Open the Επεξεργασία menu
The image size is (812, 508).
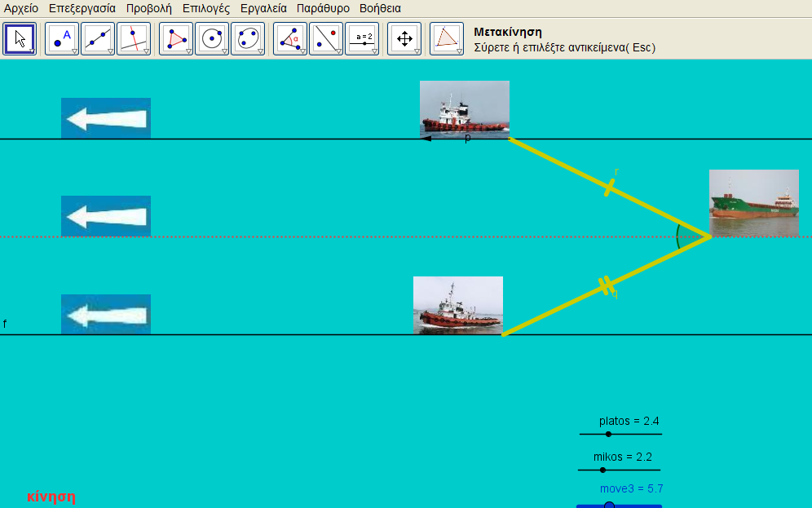pyautogui.click(x=82, y=8)
